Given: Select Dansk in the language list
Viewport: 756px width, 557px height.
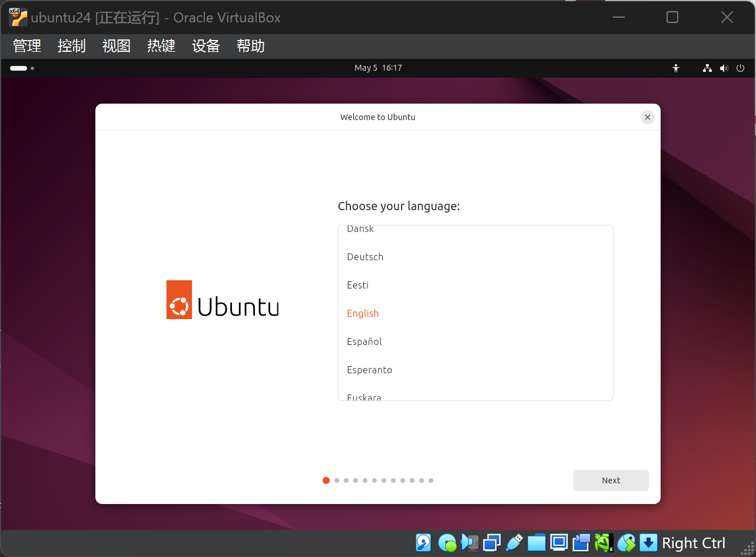Looking at the screenshot, I should [x=476, y=233].
